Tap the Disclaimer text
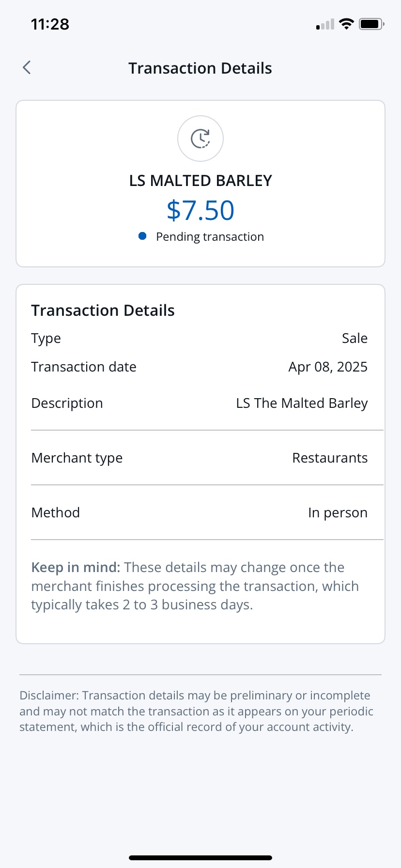Screen dimensions: 401x868 click(196, 711)
